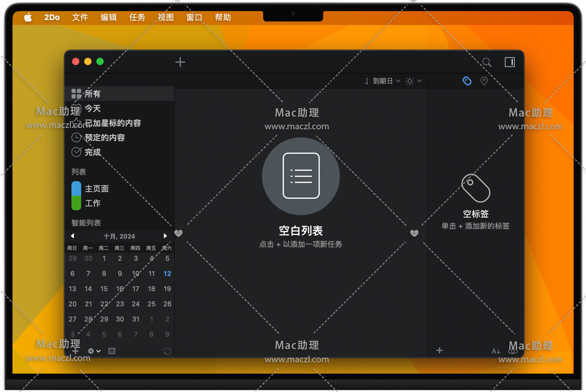Screen dimensions: 586x392
Task: Select date 12 in the calendar
Action: pos(167,274)
